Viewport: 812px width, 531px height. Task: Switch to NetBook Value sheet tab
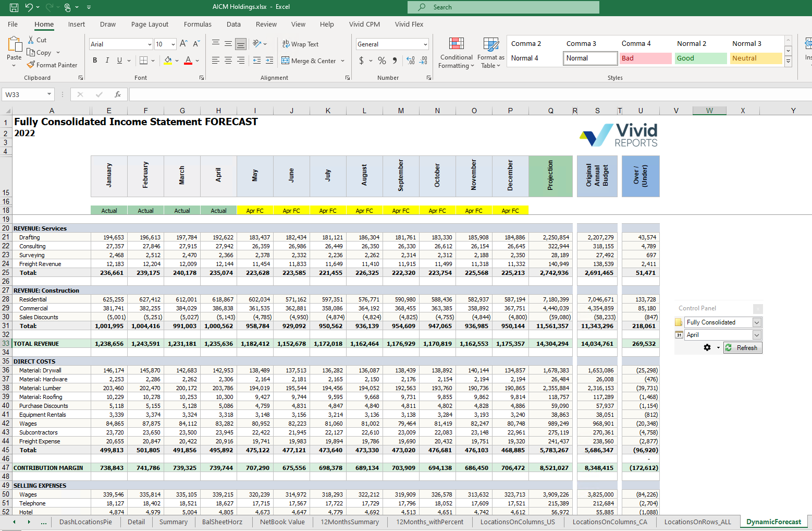[x=282, y=522]
